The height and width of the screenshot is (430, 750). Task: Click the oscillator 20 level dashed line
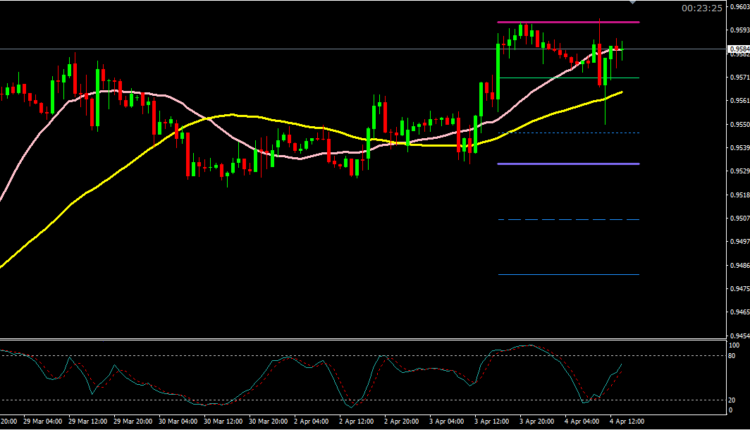pos(300,400)
